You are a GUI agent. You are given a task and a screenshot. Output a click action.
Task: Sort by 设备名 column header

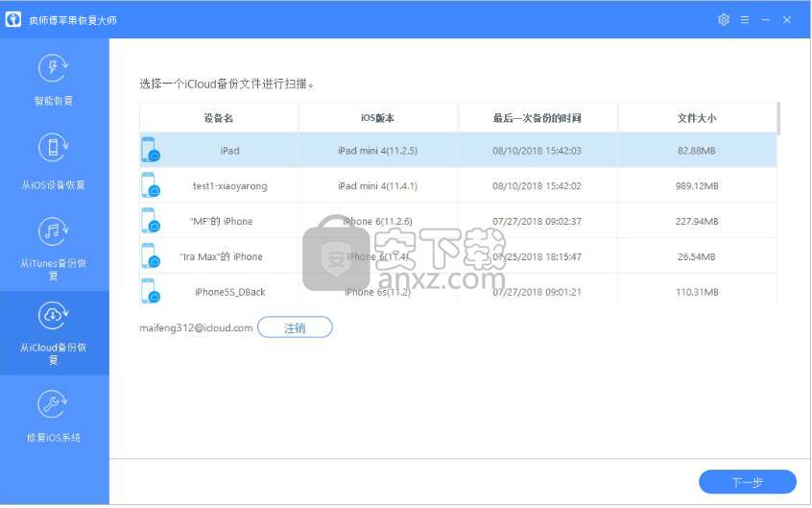pyautogui.click(x=219, y=118)
